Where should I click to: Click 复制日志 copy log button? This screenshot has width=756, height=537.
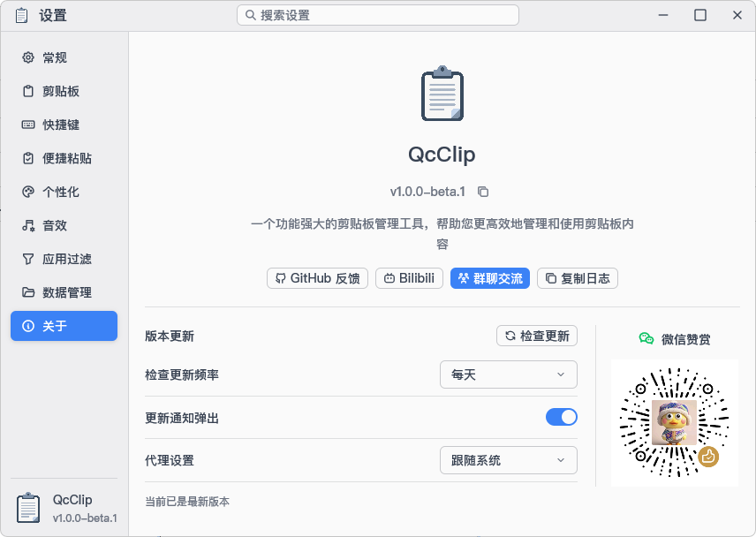(x=578, y=278)
